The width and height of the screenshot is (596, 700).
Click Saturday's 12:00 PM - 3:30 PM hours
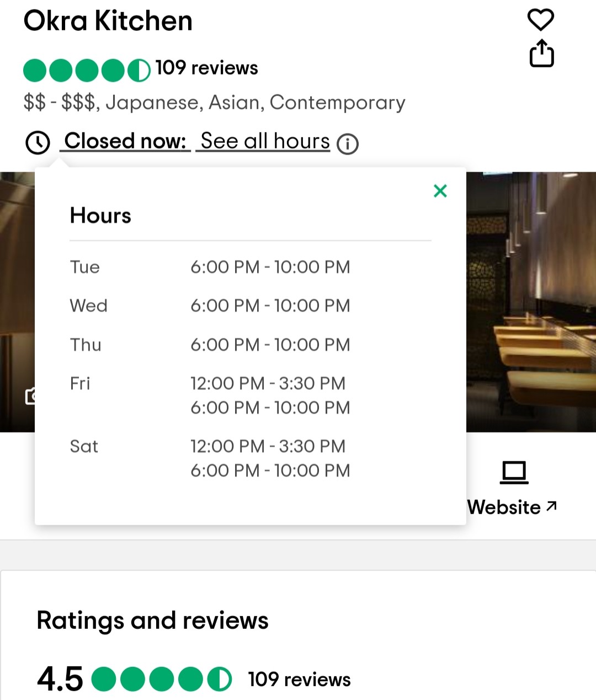pos(268,446)
